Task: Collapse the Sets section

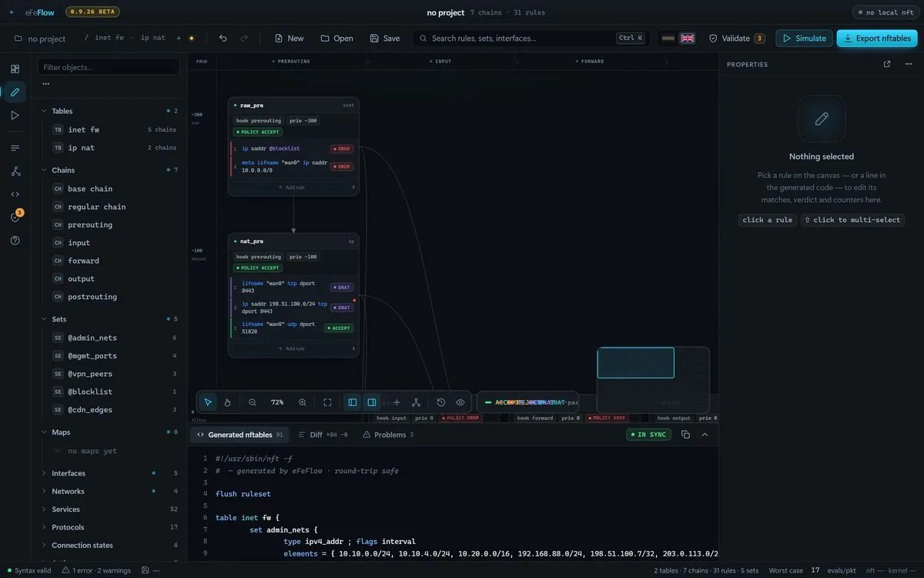Action: tap(44, 319)
